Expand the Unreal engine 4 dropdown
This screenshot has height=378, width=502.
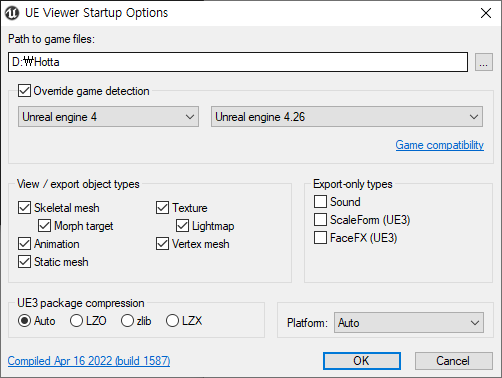pyautogui.click(x=108, y=117)
